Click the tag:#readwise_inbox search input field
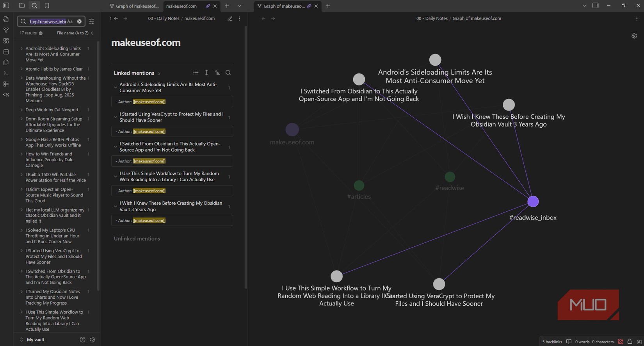 click(x=48, y=21)
